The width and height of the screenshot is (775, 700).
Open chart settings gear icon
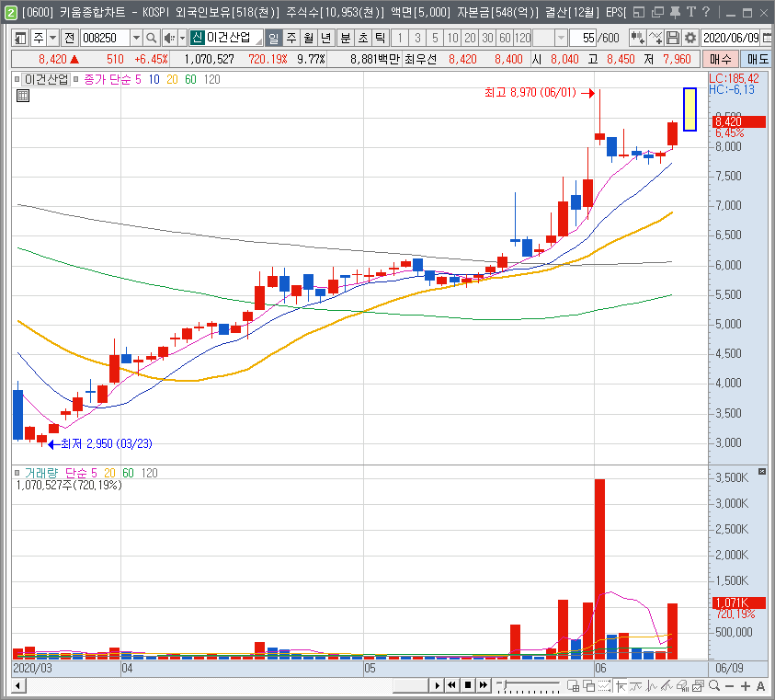click(690, 38)
